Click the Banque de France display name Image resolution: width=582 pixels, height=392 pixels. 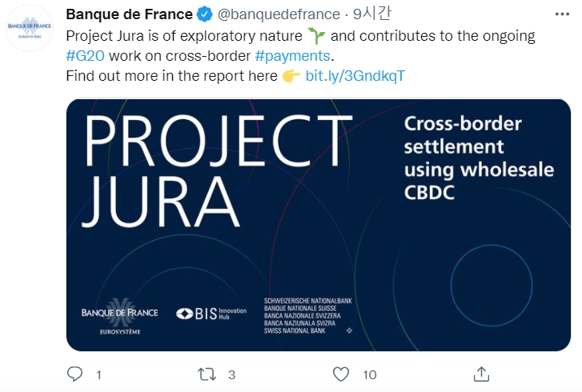[x=129, y=14]
